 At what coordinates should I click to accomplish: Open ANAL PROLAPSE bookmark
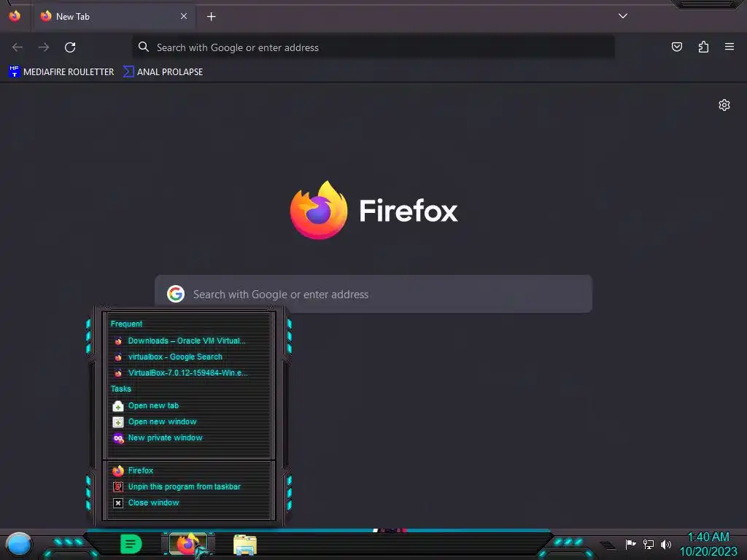(x=163, y=72)
